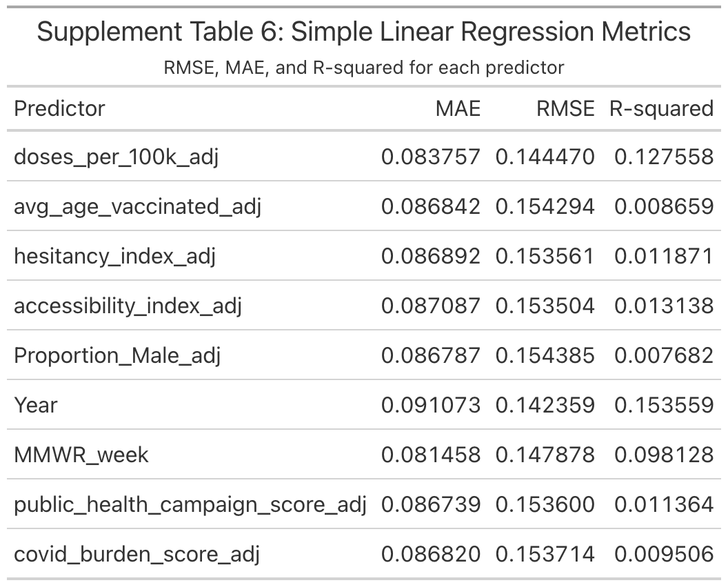Click the Year R-squared value 0.153559

pos(664,405)
